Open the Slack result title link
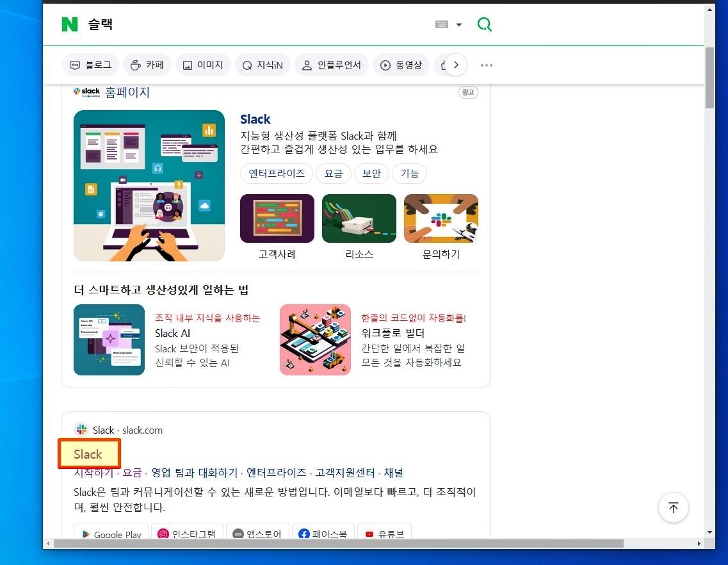This screenshot has height=565, width=728. pyautogui.click(x=88, y=454)
